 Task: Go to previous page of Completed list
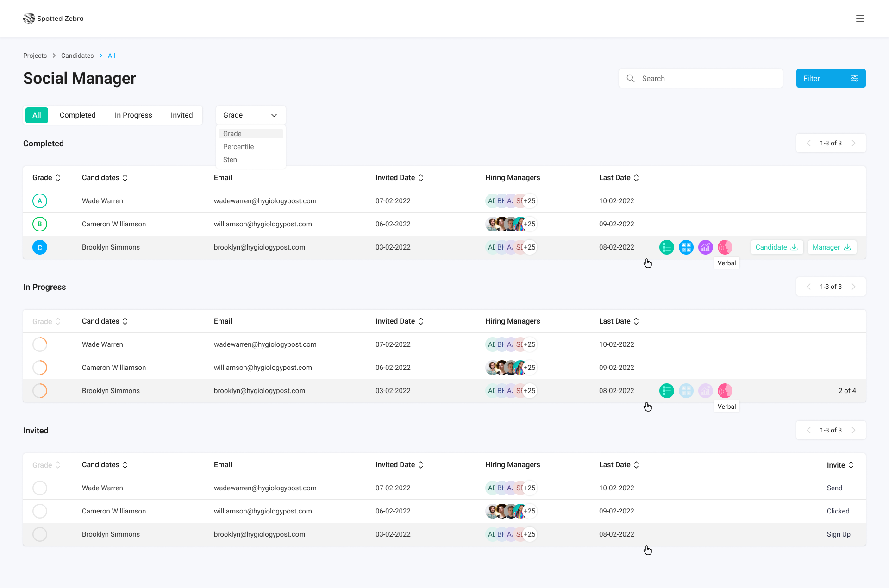pyautogui.click(x=808, y=143)
